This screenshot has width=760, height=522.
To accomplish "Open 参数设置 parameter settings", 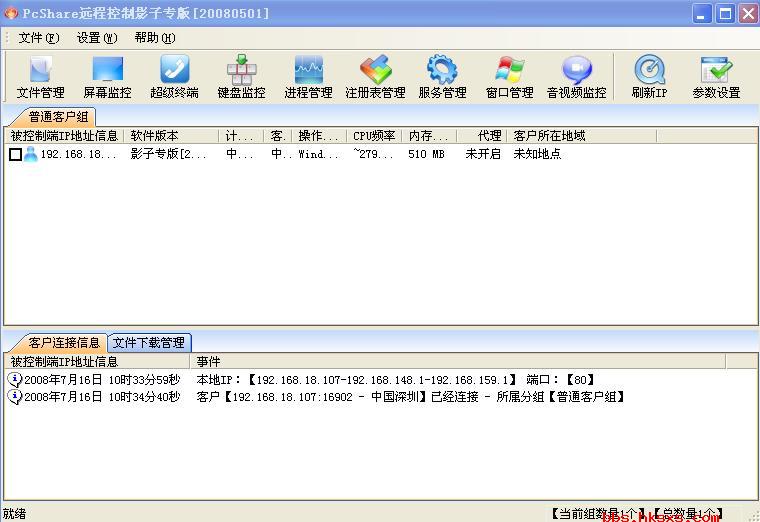I will click(x=716, y=77).
